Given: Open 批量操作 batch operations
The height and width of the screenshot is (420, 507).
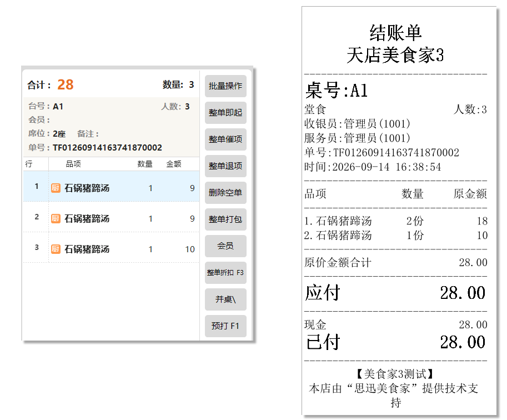Looking at the screenshot, I should 225,86.
